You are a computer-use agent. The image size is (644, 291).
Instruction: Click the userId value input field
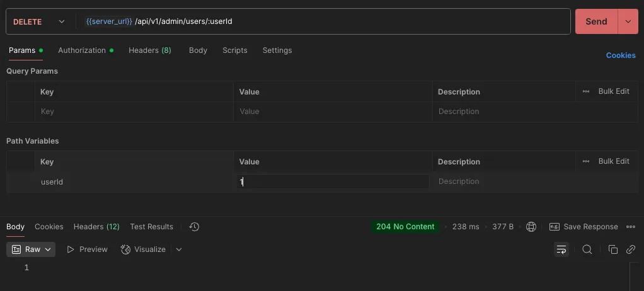pyautogui.click(x=333, y=182)
